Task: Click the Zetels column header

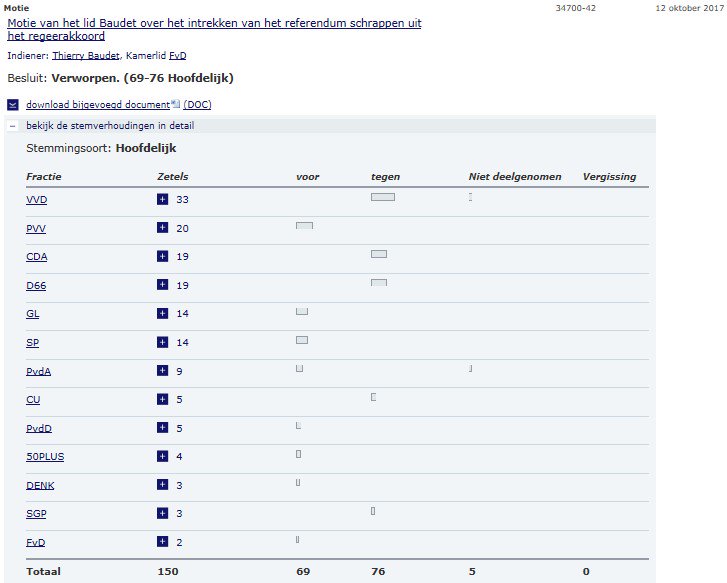Action: [172, 177]
